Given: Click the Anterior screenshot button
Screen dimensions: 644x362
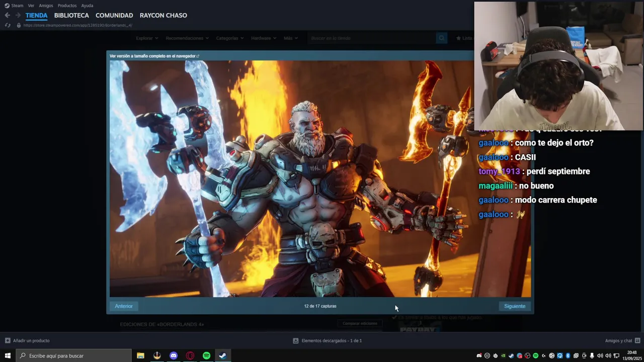Looking at the screenshot, I should click(x=124, y=306).
